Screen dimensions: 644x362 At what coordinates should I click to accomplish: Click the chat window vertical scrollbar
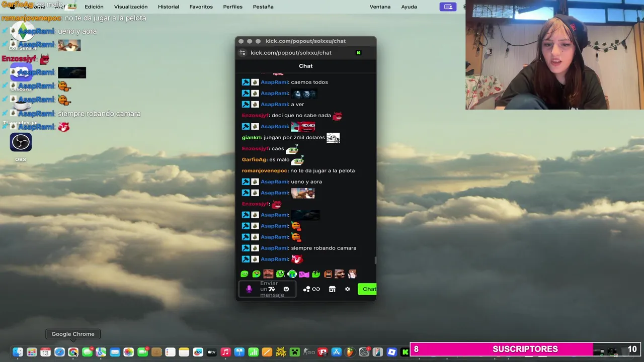[375, 260]
